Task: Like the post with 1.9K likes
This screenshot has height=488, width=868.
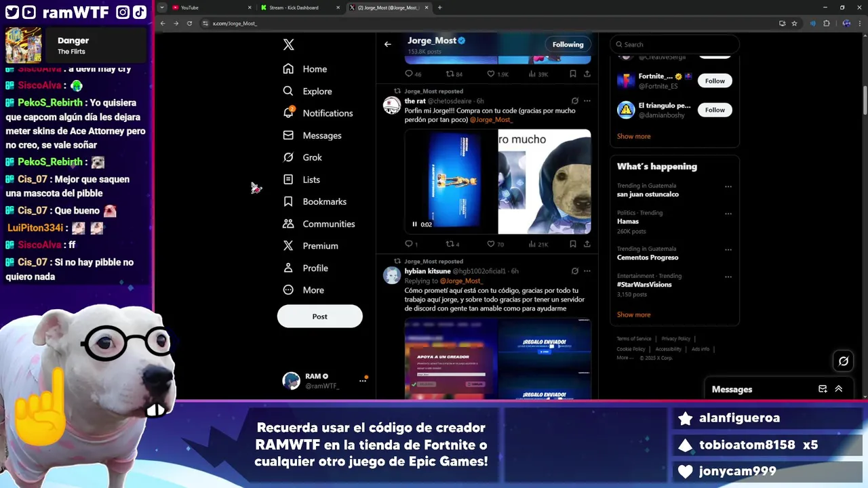Action: tap(497, 74)
